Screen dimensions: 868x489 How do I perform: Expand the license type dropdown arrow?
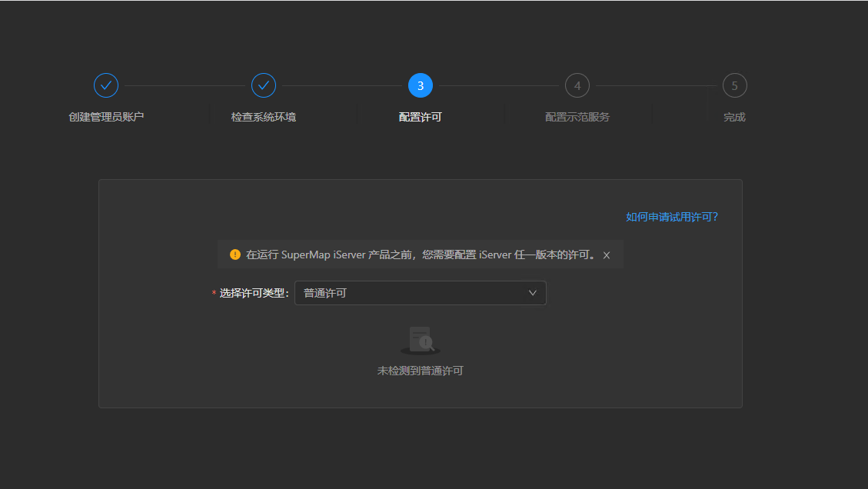pos(533,293)
